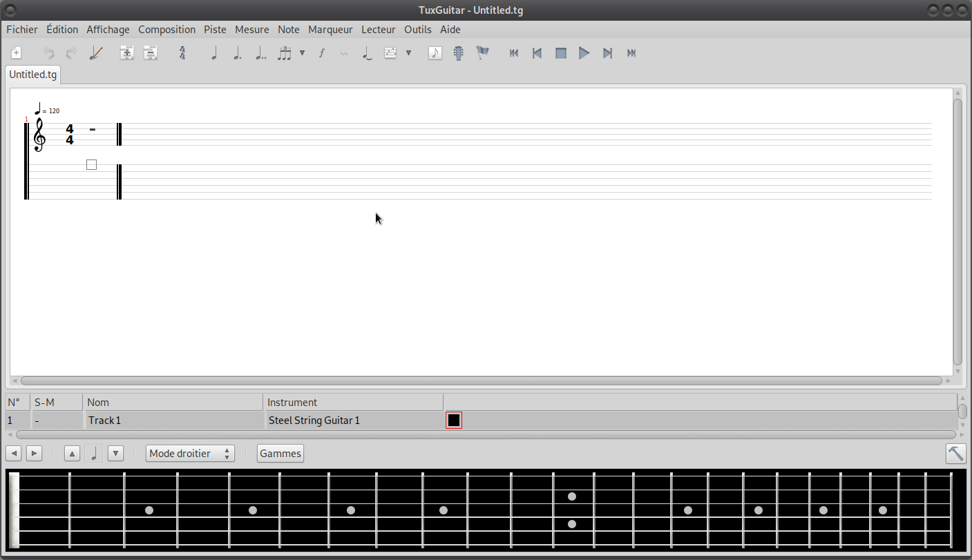Click the fretboard down arrow button
The image size is (972, 560).
click(x=115, y=454)
